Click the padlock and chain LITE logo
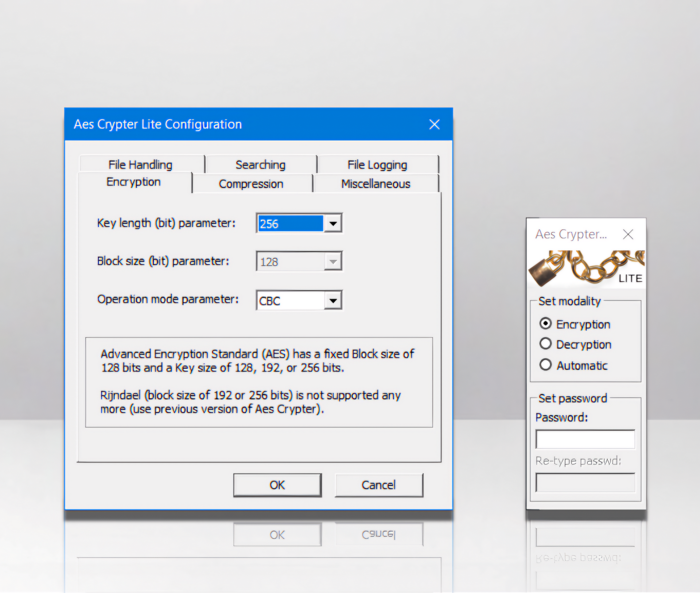 tap(586, 269)
